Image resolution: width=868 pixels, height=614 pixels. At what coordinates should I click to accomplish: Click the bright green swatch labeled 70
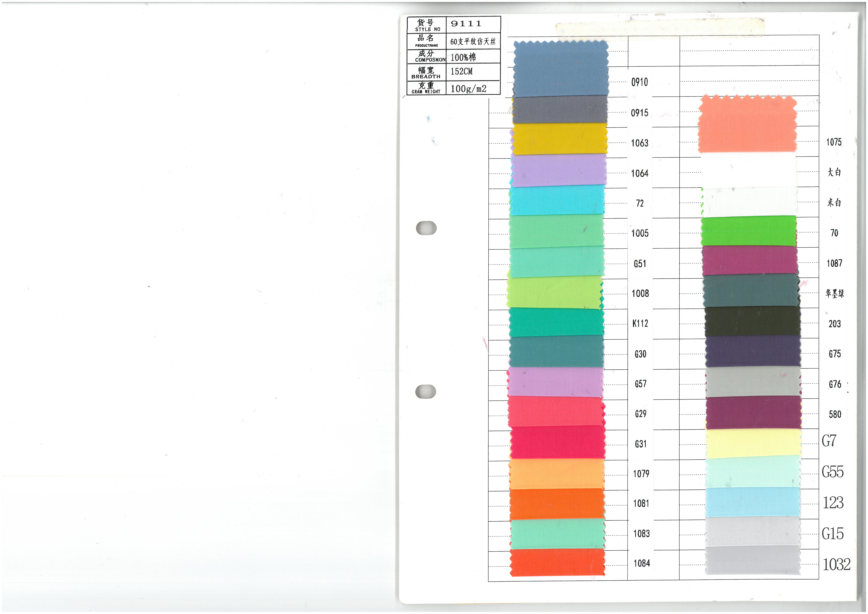(749, 231)
